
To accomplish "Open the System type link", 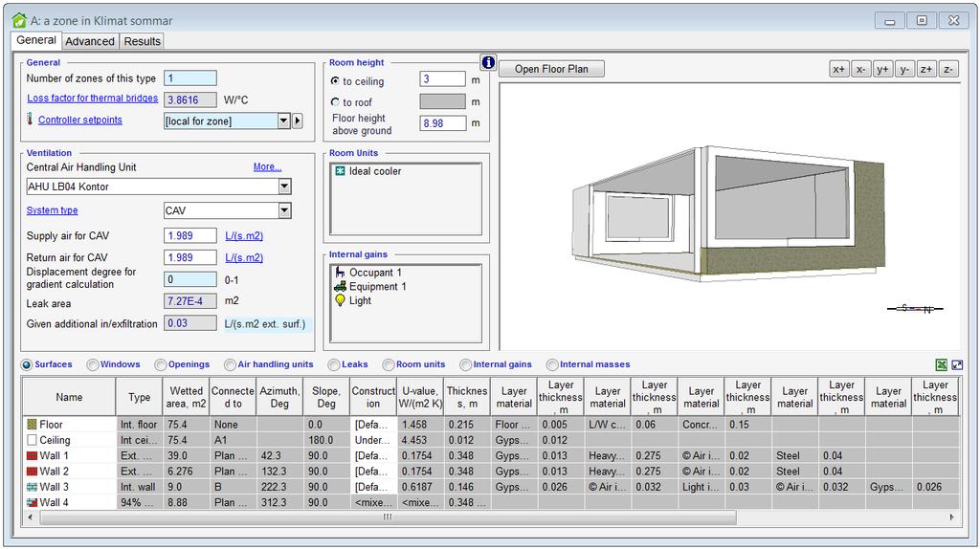I will [x=52, y=210].
